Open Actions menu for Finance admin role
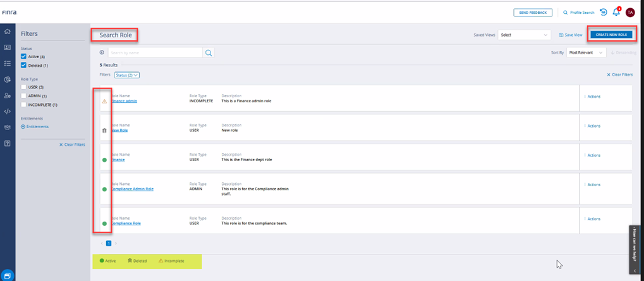The image size is (644, 281). [592, 97]
